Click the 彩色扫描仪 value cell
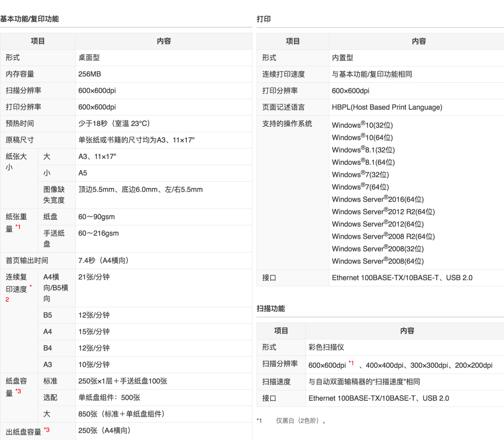504x440 pixels. 326,347
